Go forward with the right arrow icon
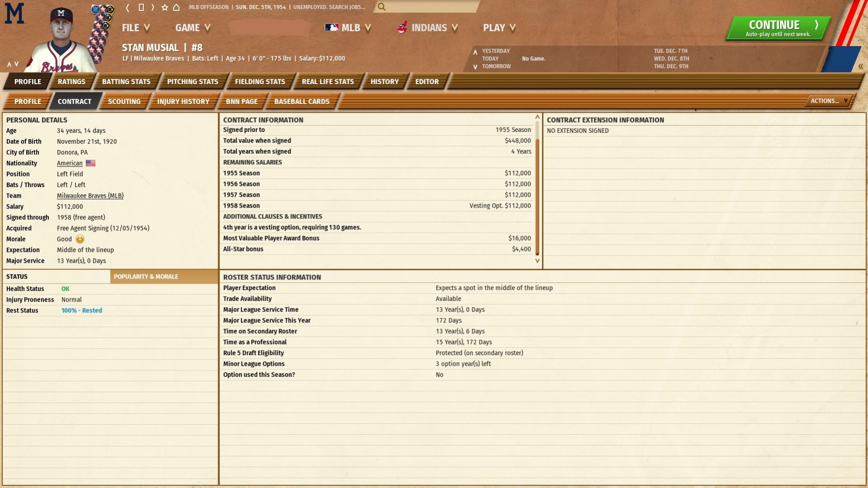 click(152, 7)
